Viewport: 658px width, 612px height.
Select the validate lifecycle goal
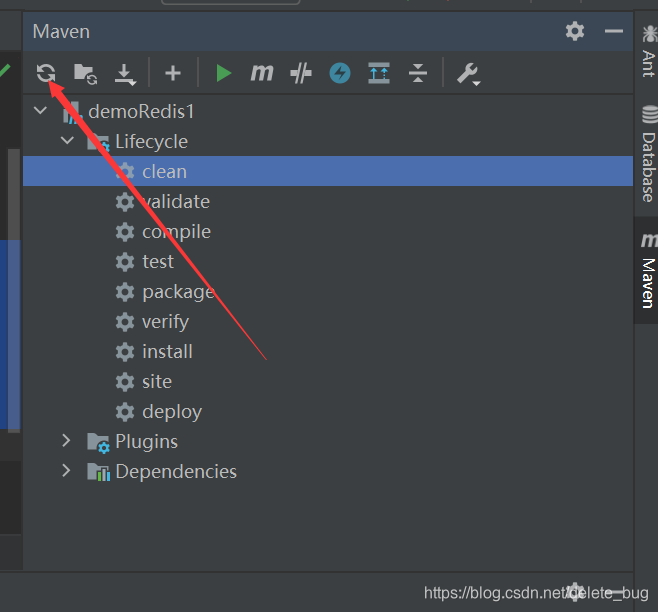(x=328, y=201)
